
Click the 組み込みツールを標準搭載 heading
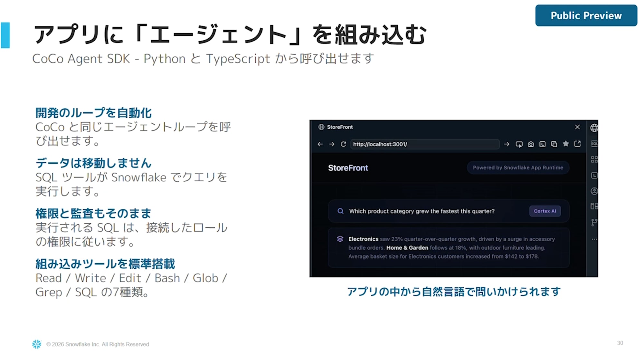pos(105,264)
